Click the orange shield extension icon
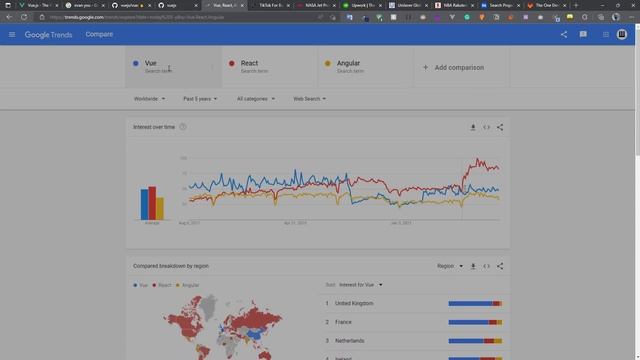Viewport: 640px width, 360px height. (482, 17)
